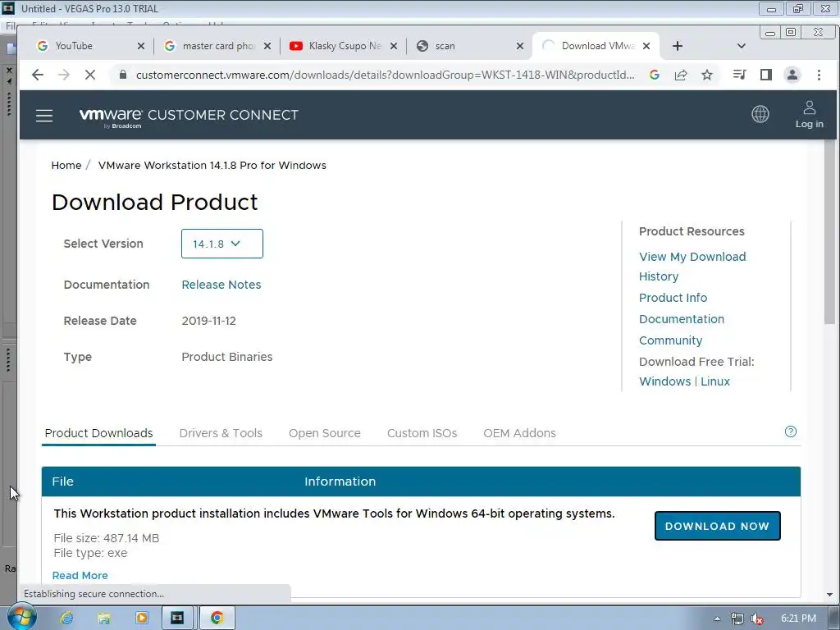
Task: Click the Google icon in the address bar
Action: tap(654, 75)
